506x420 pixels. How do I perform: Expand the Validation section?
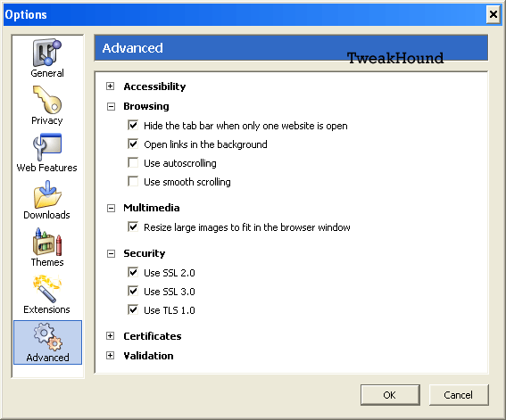(x=111, y=356)
